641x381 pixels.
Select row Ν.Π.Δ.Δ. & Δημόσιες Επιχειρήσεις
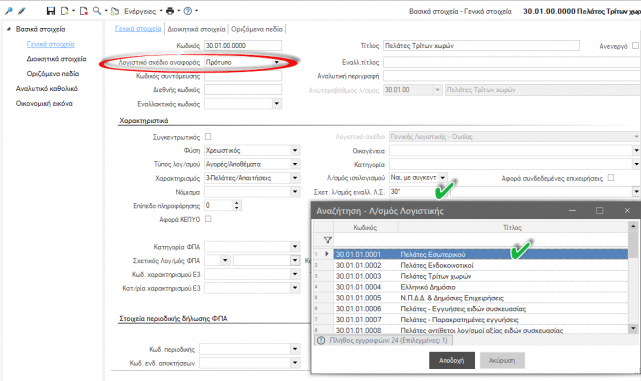480,298
